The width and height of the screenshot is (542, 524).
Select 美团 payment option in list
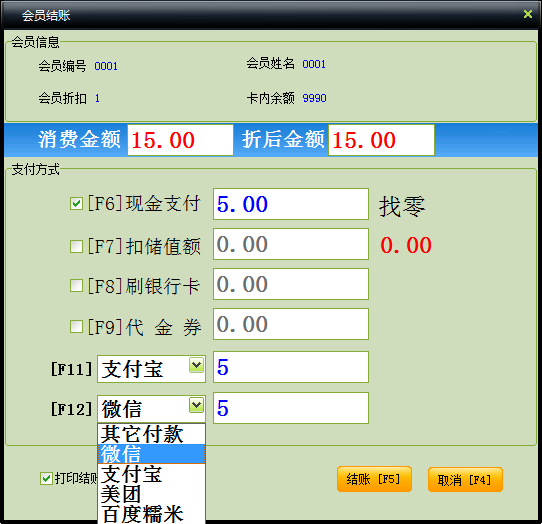(151, 494)
